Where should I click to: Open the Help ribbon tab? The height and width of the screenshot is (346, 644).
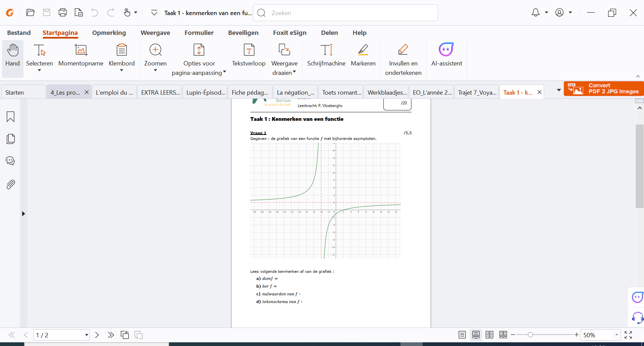(359, 33)
